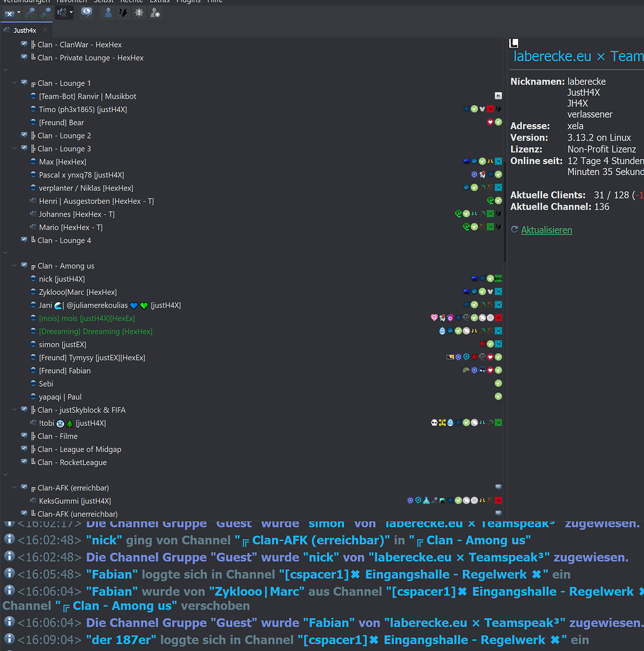
Task: Open contacts using the person toolbar icon
Action: coord(107,12)
